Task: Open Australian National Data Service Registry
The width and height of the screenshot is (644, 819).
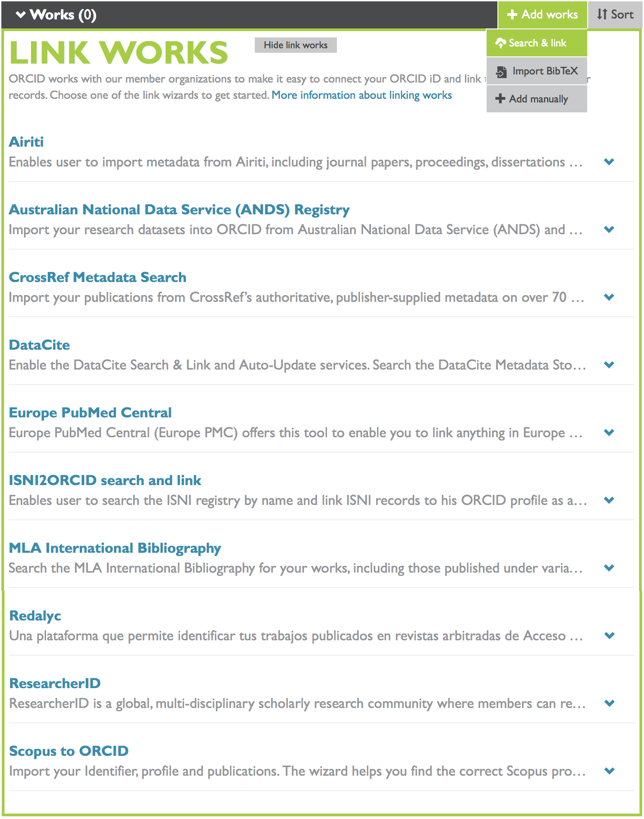Action: 179,210
